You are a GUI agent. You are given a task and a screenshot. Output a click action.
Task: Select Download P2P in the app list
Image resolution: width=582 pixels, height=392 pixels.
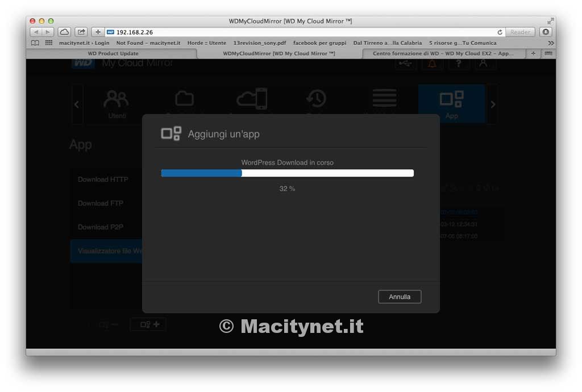[x=101, y=227]
